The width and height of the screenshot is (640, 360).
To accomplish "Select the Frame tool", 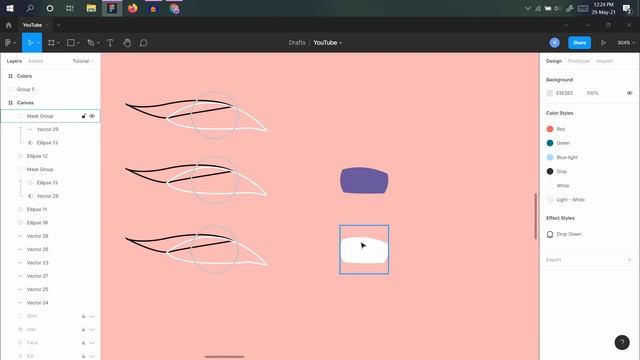I will [x=51, y=42].
